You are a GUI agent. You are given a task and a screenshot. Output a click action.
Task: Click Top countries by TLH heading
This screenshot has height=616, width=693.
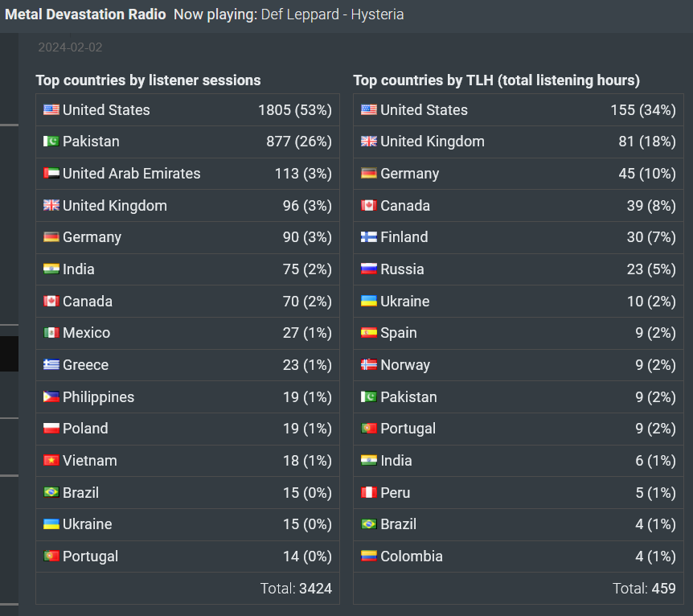496,80
